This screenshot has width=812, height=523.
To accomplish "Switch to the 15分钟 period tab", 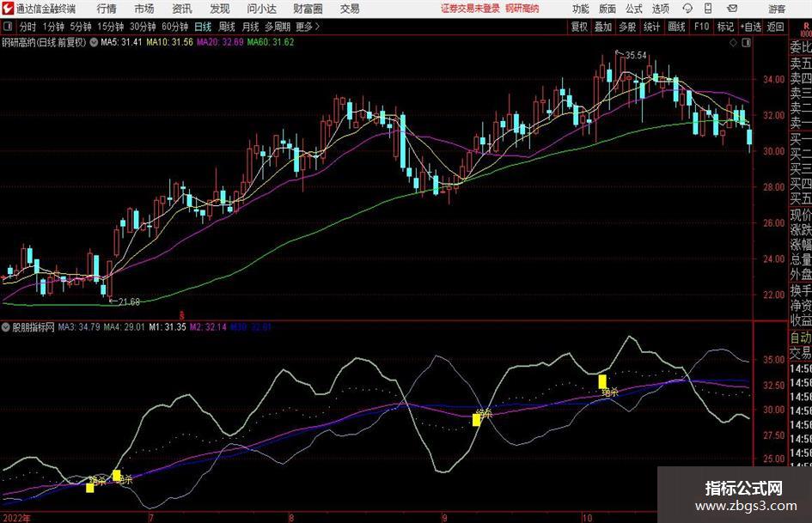I will [110, 27].
